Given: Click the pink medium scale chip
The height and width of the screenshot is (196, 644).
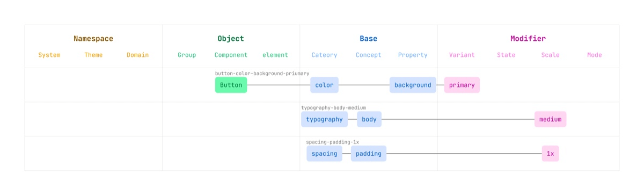Looking at the screenshot, I should tap(550, 119).
